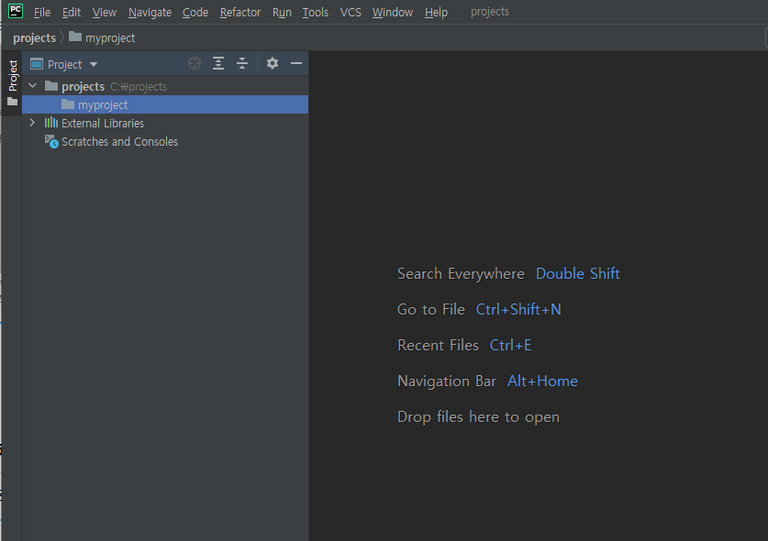
Task: Click the C:\projects path text
Action: point(139,87)
